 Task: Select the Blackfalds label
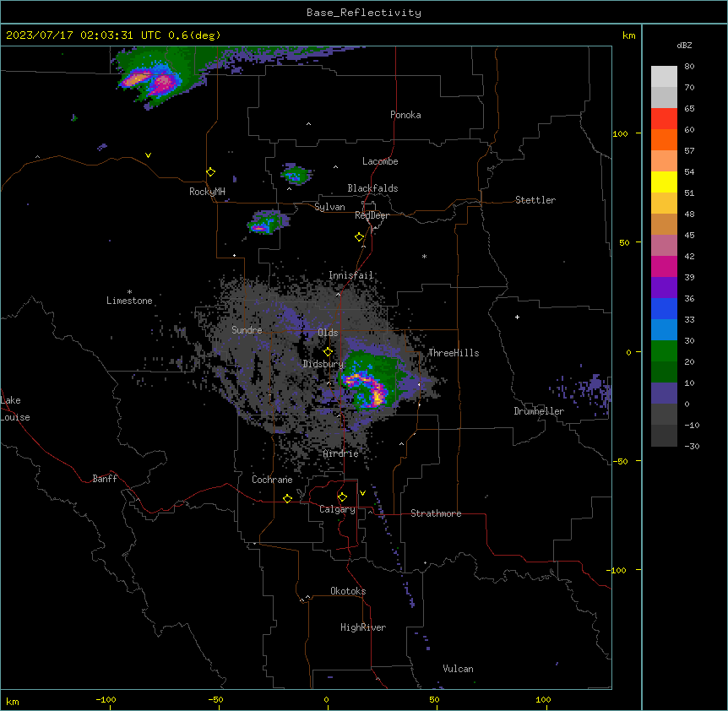tap(372, 188)
